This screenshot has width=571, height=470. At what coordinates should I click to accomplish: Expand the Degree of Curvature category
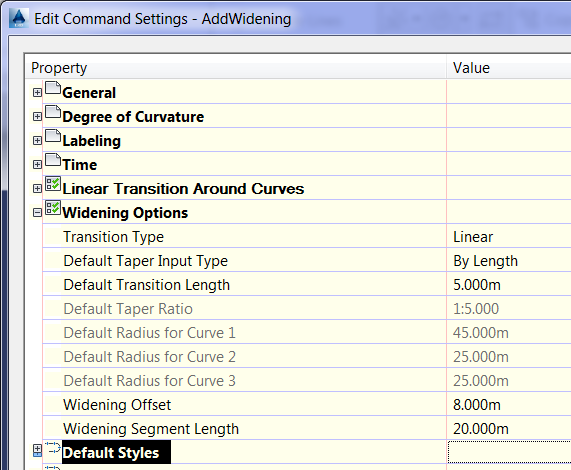37,116
